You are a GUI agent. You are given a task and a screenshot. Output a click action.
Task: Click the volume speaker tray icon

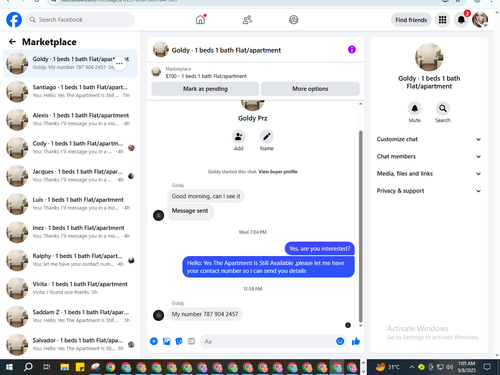click(450, 367)
